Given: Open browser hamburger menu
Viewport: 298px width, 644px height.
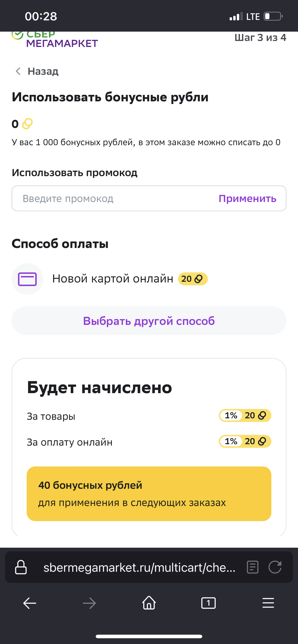Looking at the screenshot, I should [268, 603].
